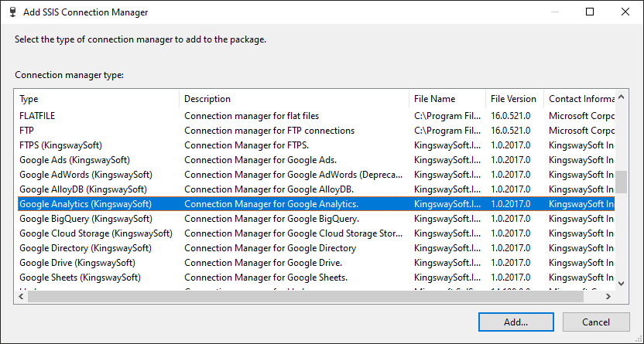
Task: Click 'Connection Manager for Google AlloyDB.' description
Action: [x=269, y=189]
